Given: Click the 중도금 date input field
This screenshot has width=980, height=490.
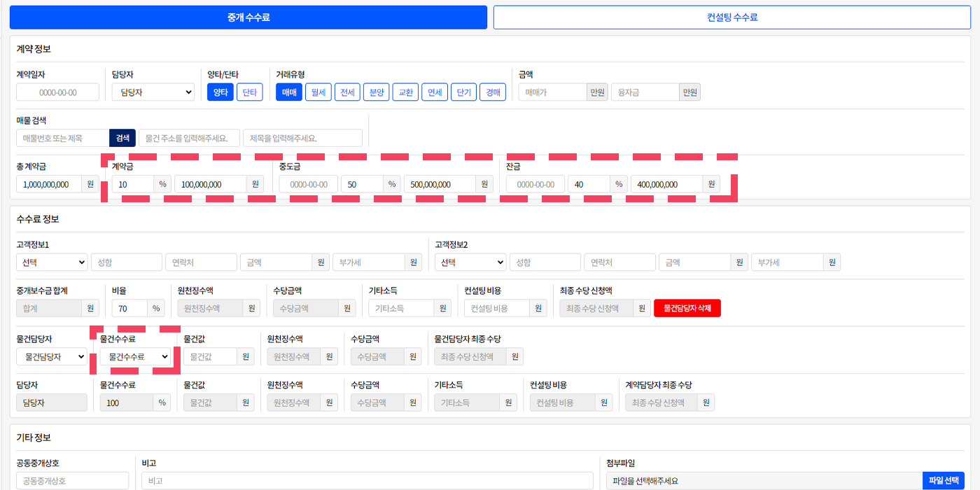Looking at the screenshot, I should 308,185.
